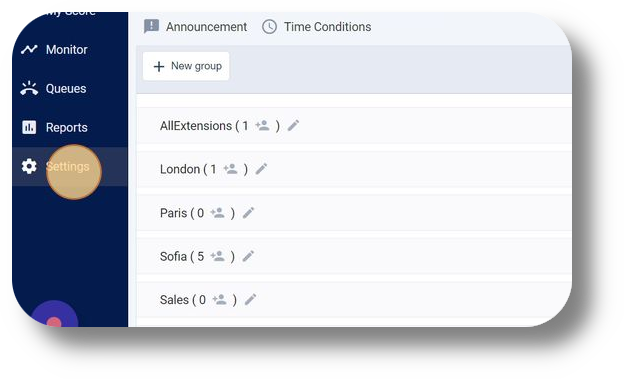
Task: Click the Settings gear icon
Action: click(29, 166)
